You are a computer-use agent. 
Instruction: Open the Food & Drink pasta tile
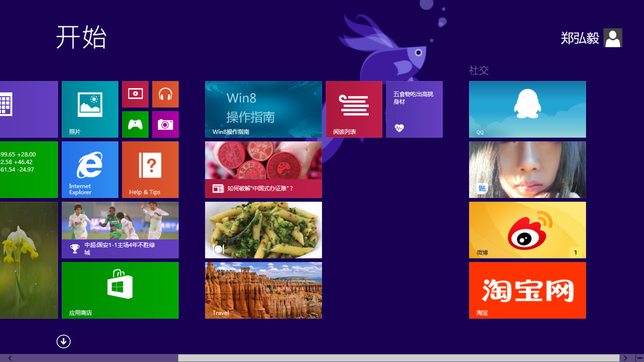click(264, 230)
